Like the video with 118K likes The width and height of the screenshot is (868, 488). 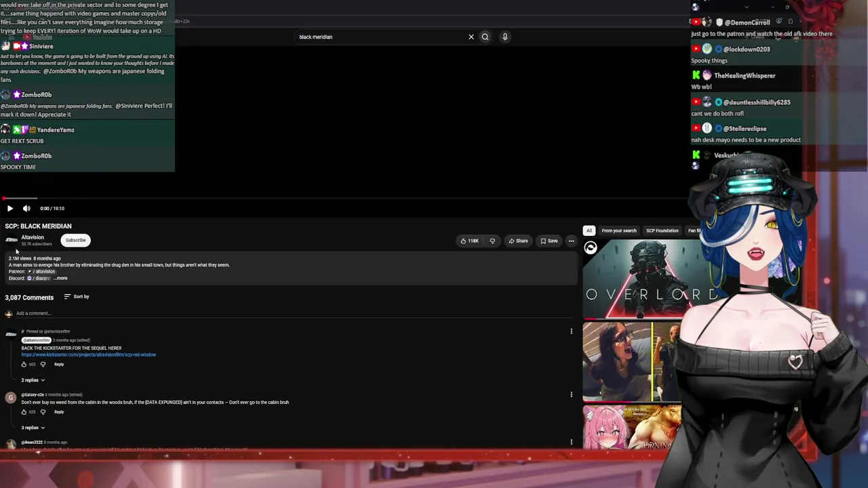click(469, 241)
